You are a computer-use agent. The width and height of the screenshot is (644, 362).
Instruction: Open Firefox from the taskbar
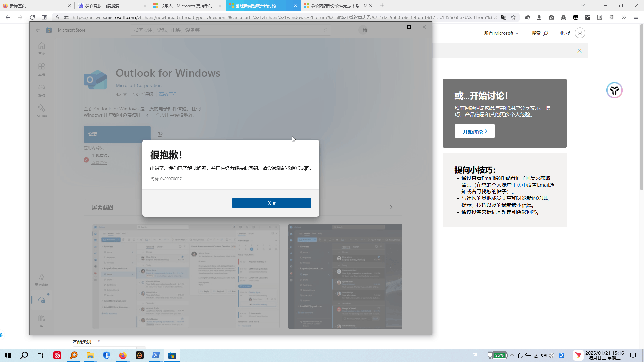tap(123, 355)
